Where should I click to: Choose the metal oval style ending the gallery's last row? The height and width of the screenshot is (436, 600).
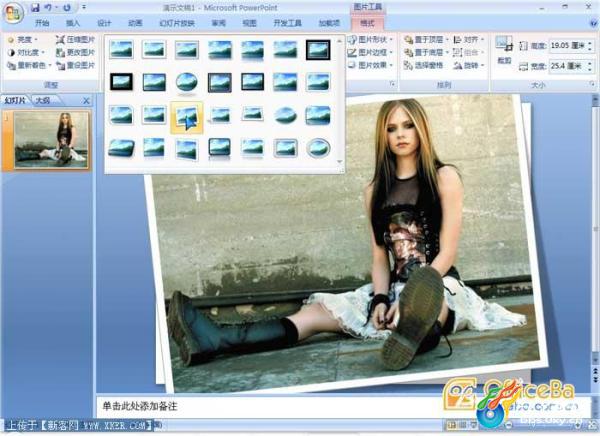coord(318,148)
